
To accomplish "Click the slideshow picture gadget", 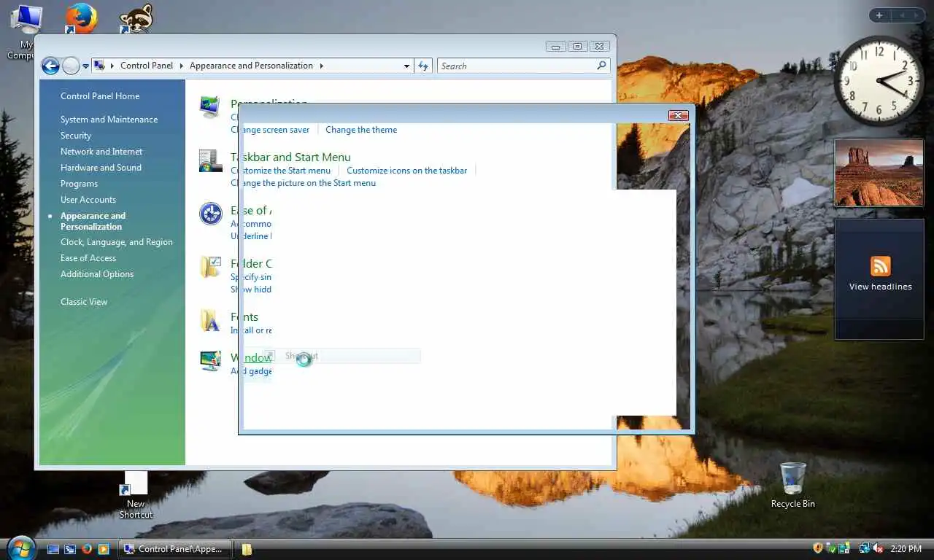I will click(x=879, y=174).
